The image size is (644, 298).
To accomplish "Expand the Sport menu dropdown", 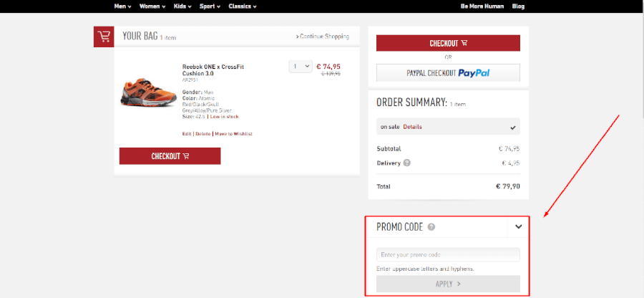I will (x=210, y=6).
